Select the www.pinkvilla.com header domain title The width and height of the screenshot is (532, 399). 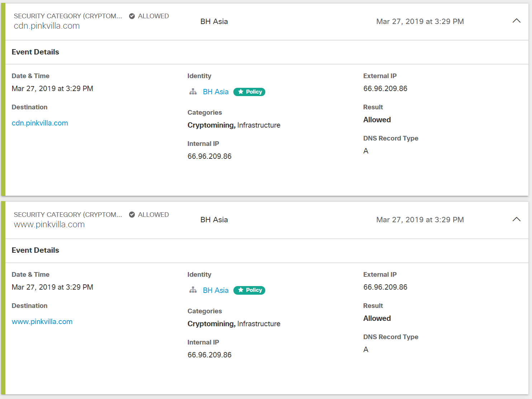[x=49, y=224]
